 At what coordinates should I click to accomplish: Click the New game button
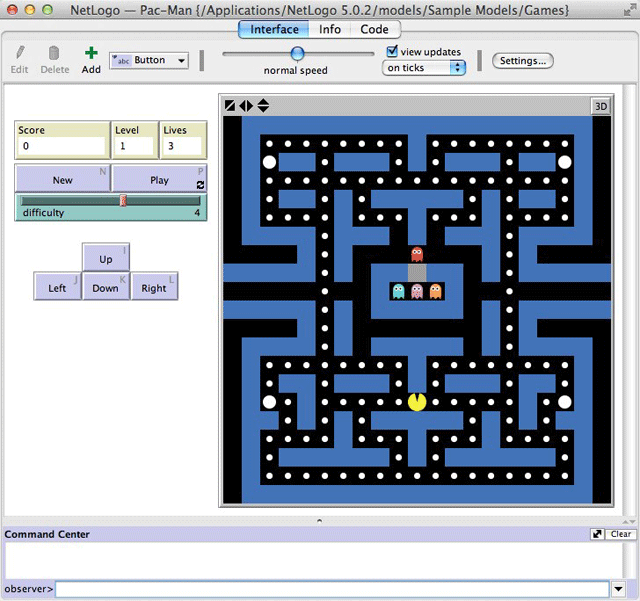[x=62, y=178]
